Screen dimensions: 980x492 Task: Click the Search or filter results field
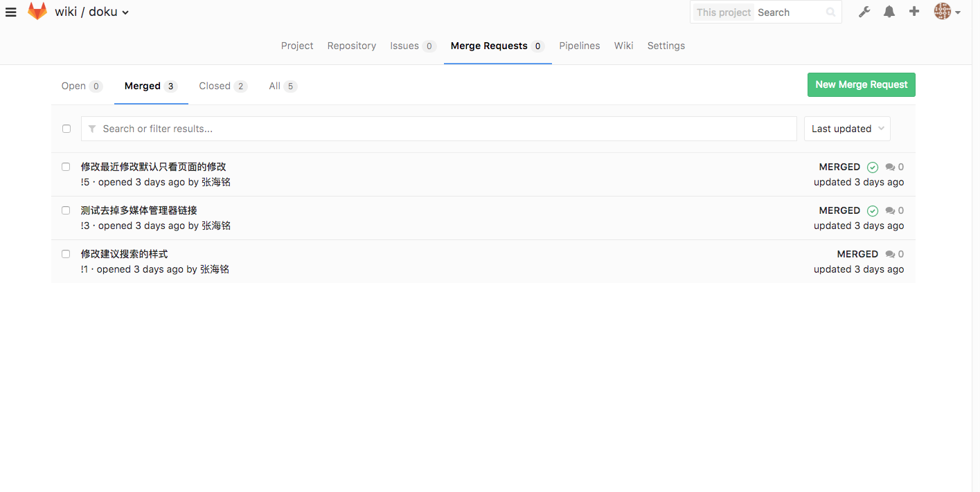[438, 129]
